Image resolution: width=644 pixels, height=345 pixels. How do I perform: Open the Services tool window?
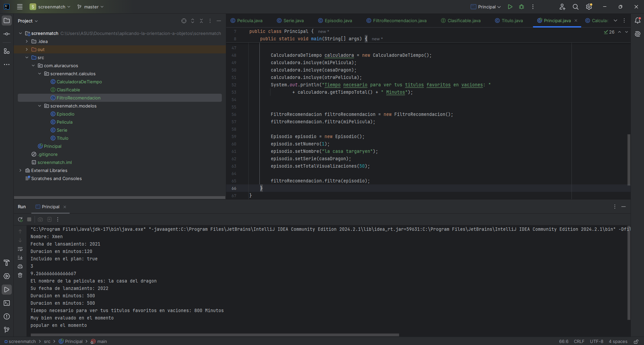coord(7,276)
